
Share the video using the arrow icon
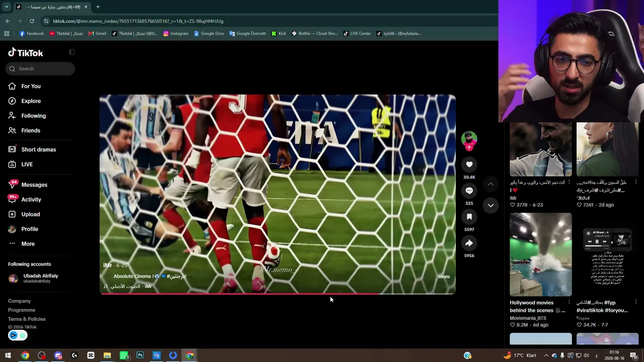click(x=469, y=243)
